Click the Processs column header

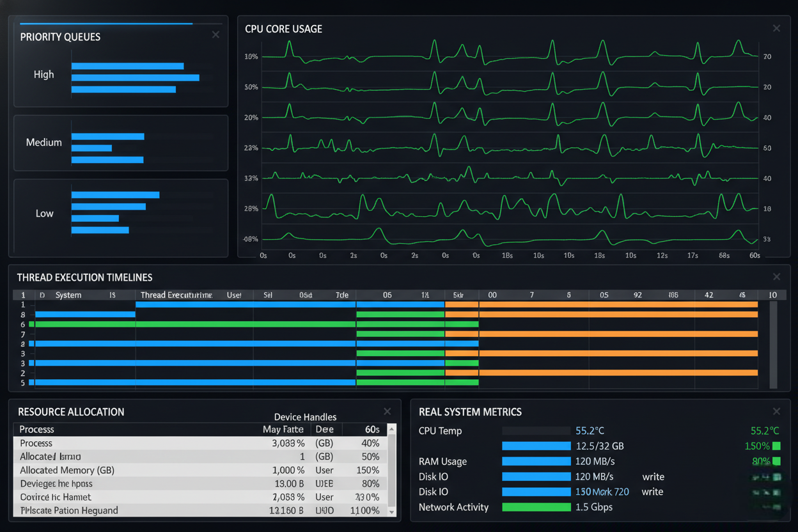[x=36, y=429]
